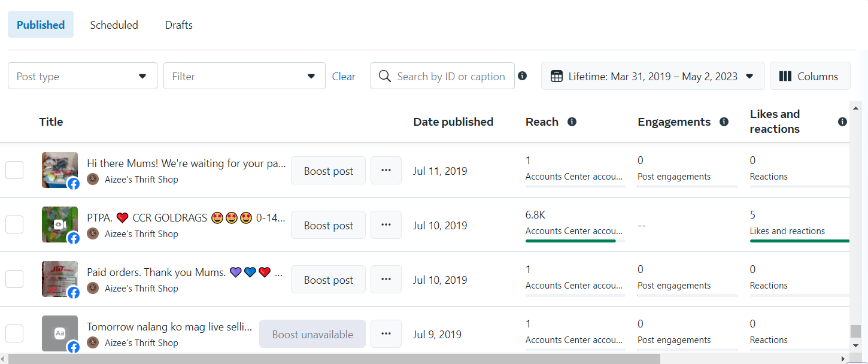Click the horizontal scrollbar at the bottom

coord(335,359)
